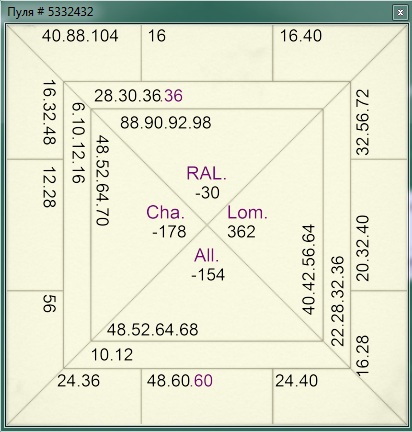This screenshot has width=412, height=432.
Task: Click the 32.56.72 vertical entry
Action: pyautogui.click(x=363, y=122)
